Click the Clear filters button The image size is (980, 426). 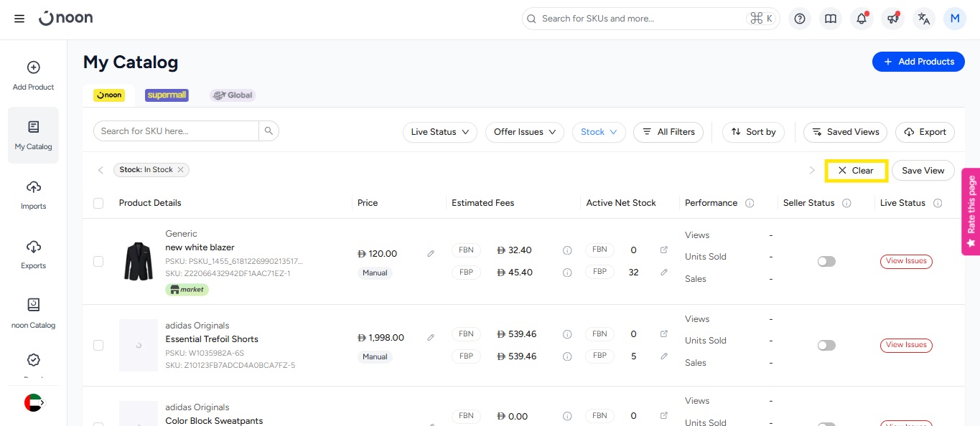[x=856, y=171]
